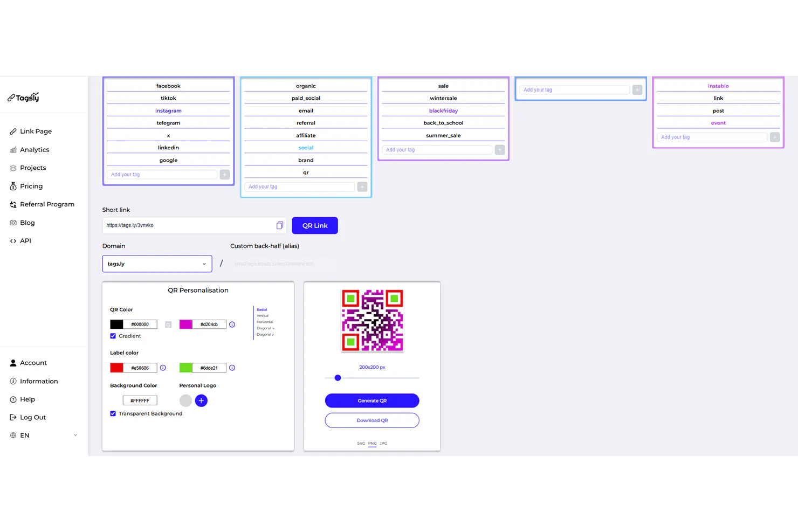Screen dimensions: 798x532
Task: Click the #000000 hex color field
Action: (140, 324)
